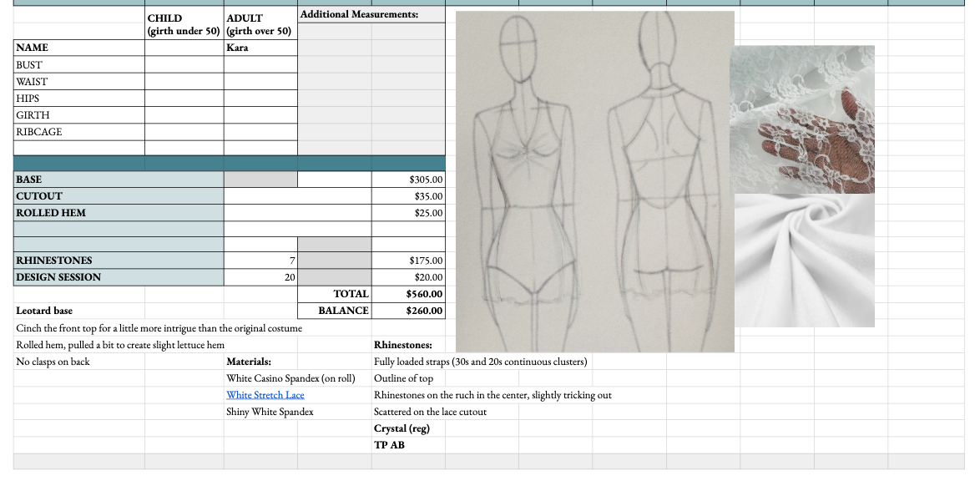Click the Additional Measurements header cell
Viewport: 980px width, 481px height.
coord(371,13)
